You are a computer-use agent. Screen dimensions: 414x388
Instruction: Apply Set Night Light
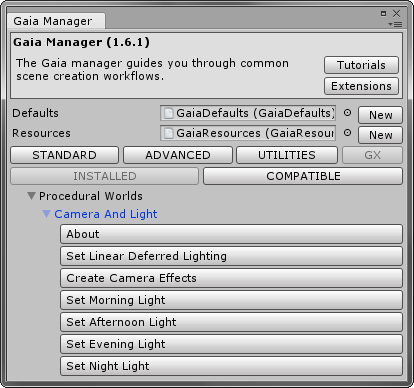click(x=231, y=366)
